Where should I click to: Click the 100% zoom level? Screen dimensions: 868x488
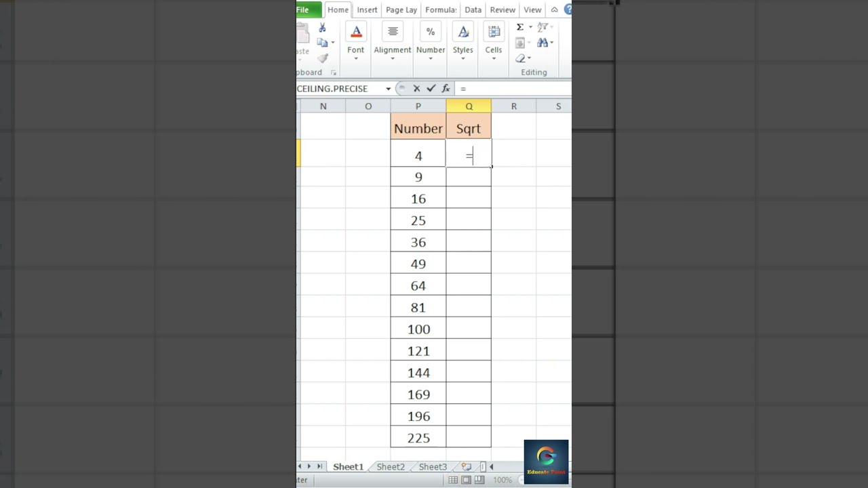(502, 480)
